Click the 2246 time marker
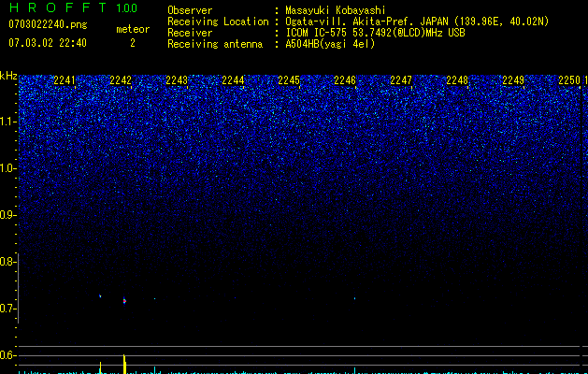 [x=345, y=80]
